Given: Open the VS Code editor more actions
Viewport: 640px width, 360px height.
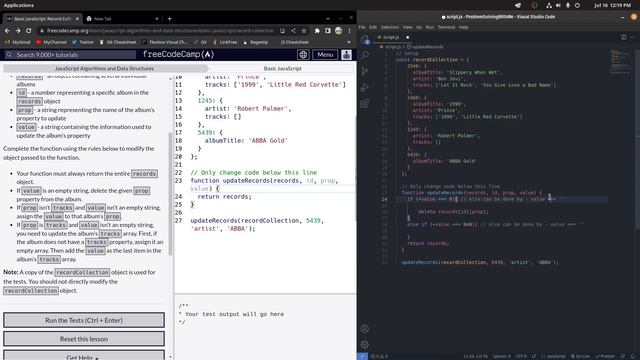Looking at the screenshot, I should tap(632, 37).
